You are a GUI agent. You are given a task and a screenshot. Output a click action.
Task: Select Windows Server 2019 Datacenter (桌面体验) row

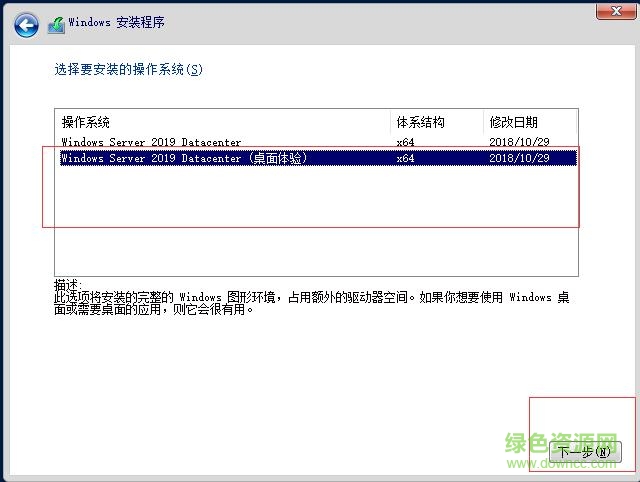[183, 158]
